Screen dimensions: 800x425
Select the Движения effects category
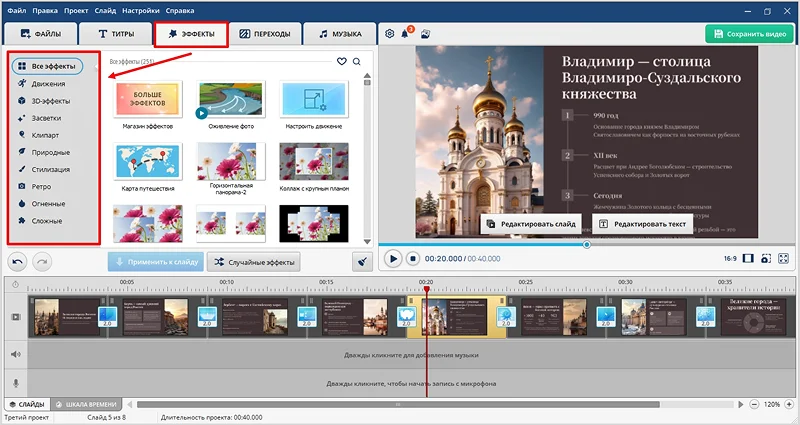48,84
